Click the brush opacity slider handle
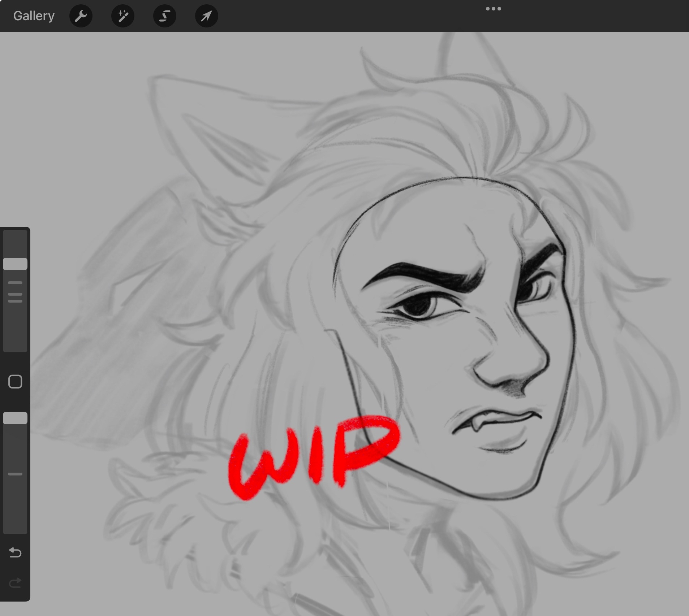The width and height of the screenshot is (689, 616). pyautogui.click(x=15, y=418)
